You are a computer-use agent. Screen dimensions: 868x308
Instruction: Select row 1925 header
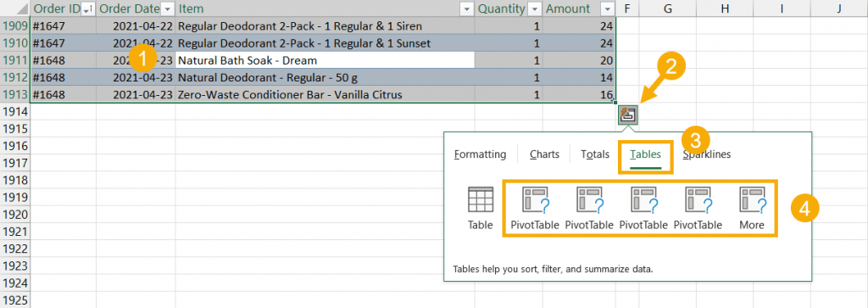15,301
